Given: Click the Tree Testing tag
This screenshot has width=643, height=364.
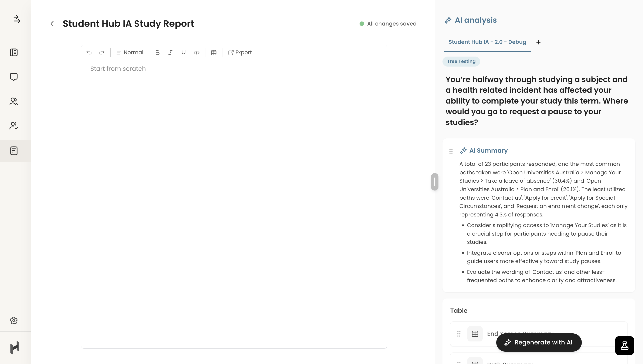Looking at the screenshot, I should [x=461, y=61].
